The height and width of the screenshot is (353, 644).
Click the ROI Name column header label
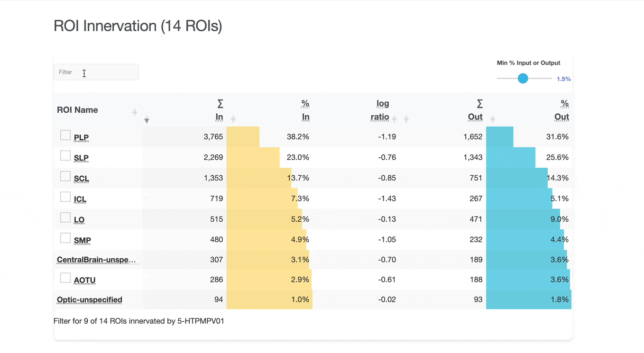[x=77, y=110]
